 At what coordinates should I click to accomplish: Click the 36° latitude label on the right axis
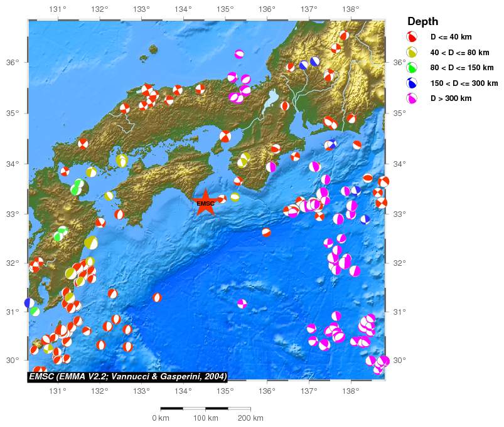click(399, 62)
